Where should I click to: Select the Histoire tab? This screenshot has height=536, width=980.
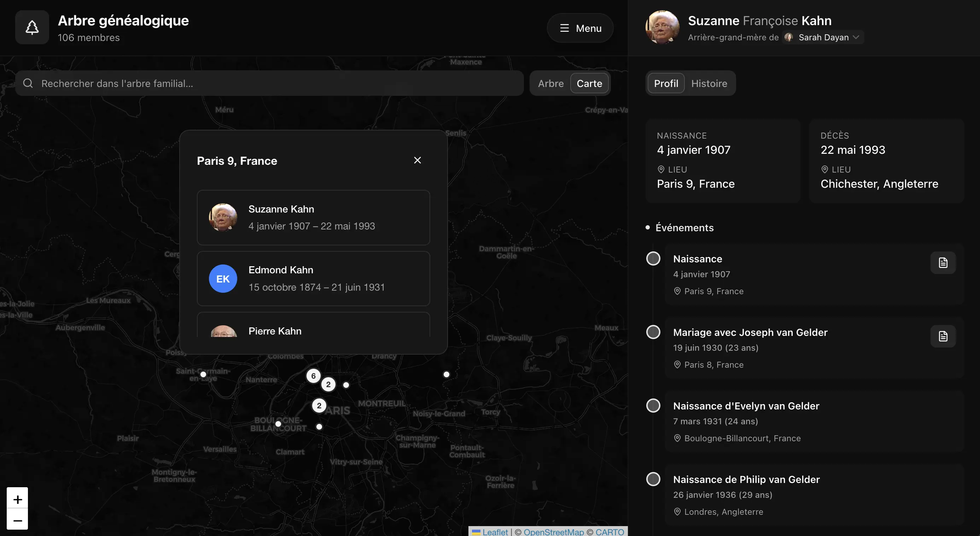coord(709,83)
